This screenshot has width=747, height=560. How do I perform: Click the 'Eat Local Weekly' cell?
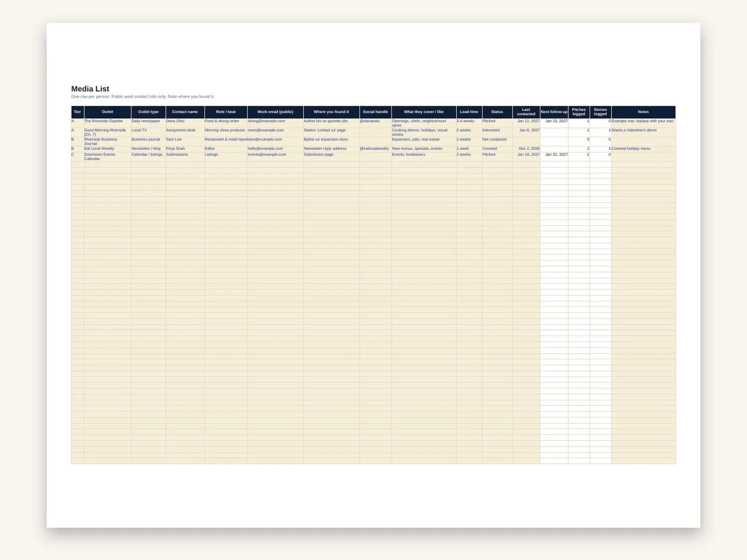tap(108, 149)
